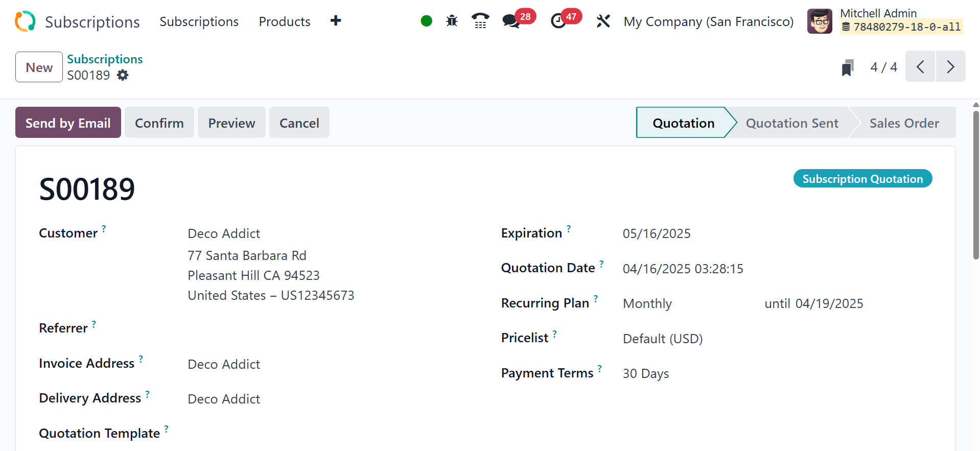
Task: Go to the previous record arrow
Action: [920, 67]
